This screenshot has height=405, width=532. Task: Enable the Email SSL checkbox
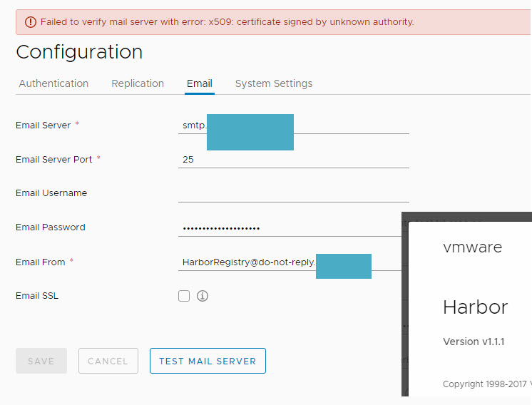click(x=184, y=296)
